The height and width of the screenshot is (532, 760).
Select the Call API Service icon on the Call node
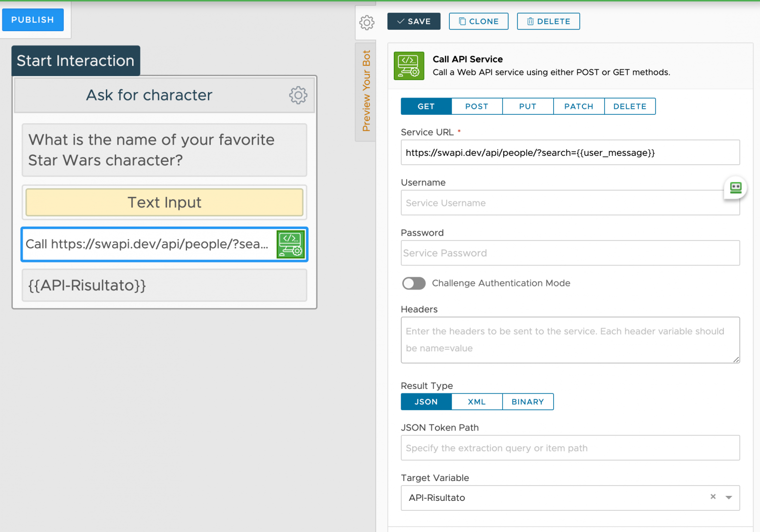point(290,244)
